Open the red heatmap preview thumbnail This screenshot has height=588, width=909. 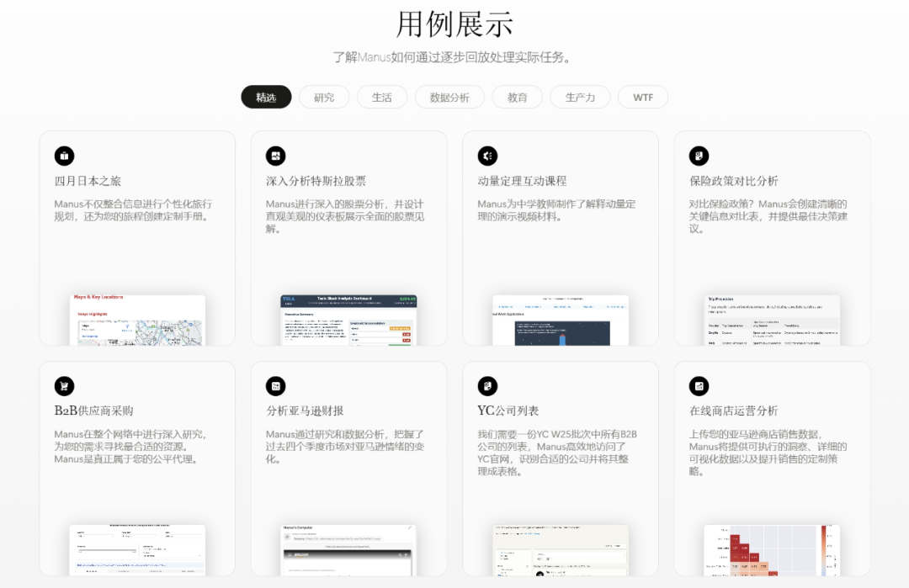point(772,550)
